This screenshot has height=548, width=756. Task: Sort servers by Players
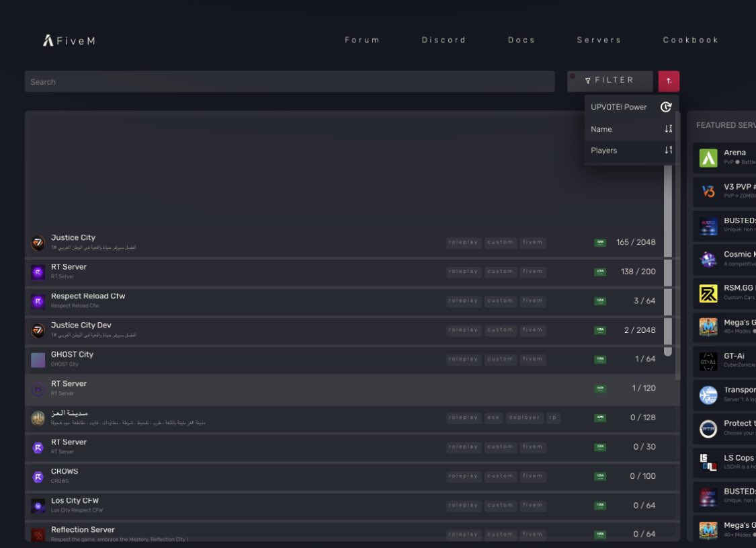[632, 151]
